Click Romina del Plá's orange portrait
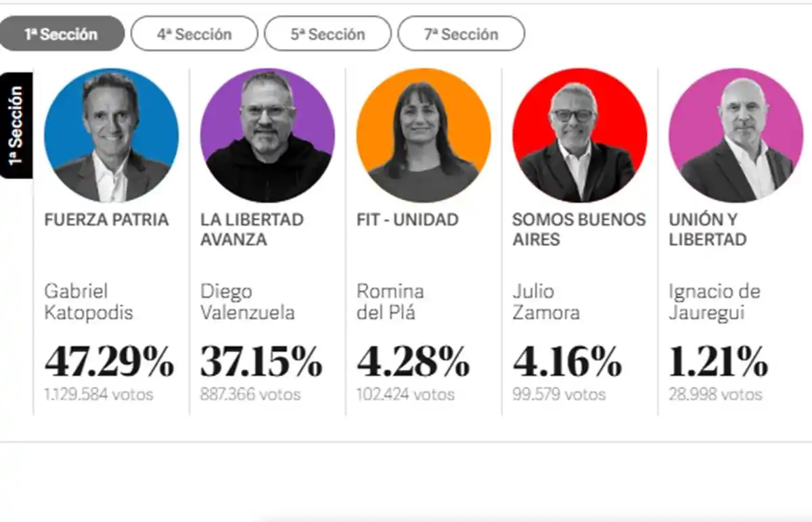This screenshot has width=812, height=522. (x=423, y=134)
